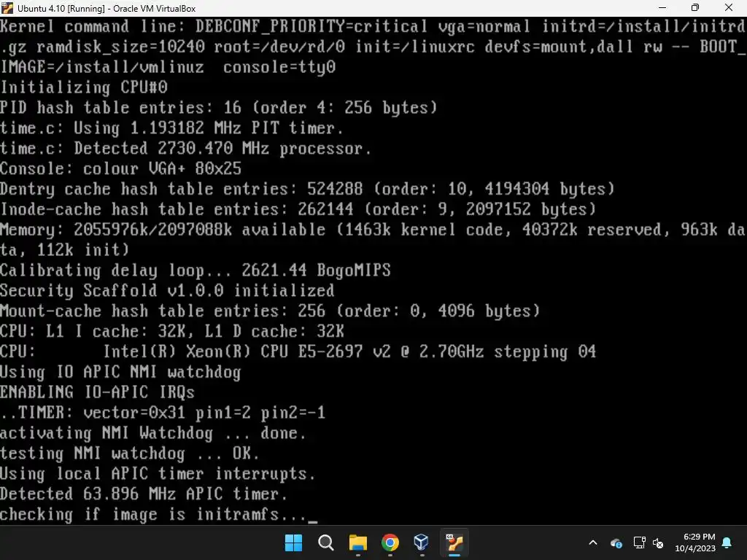
Task: Click line 'Calibrating delay loop... 2621.44 BogoMIPS'
Action: (x=196, y=271)
